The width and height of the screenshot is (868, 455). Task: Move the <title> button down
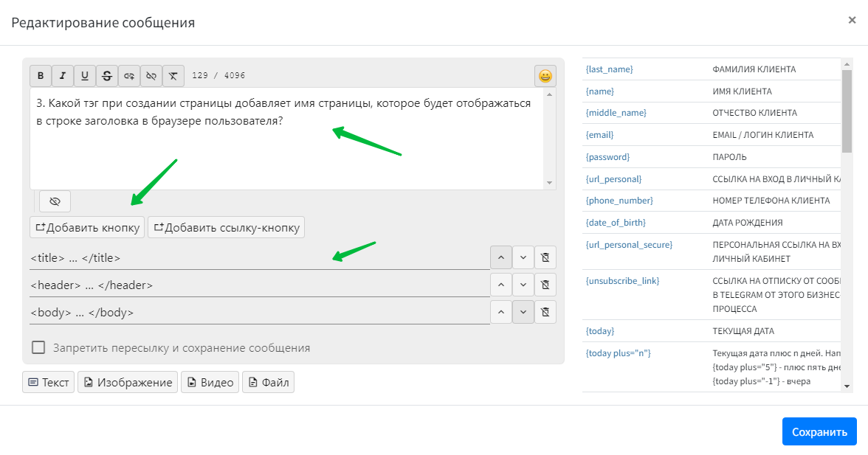(523, 257)
